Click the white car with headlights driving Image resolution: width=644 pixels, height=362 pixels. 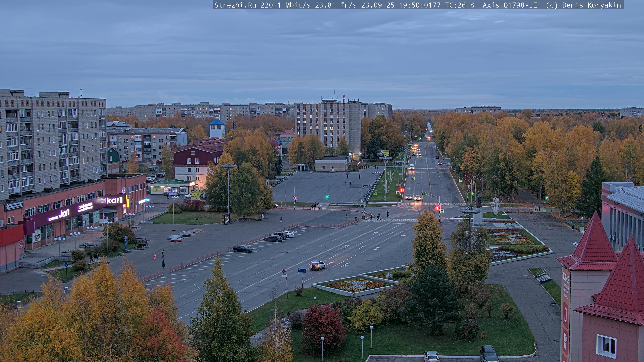(x=317, y=265)
